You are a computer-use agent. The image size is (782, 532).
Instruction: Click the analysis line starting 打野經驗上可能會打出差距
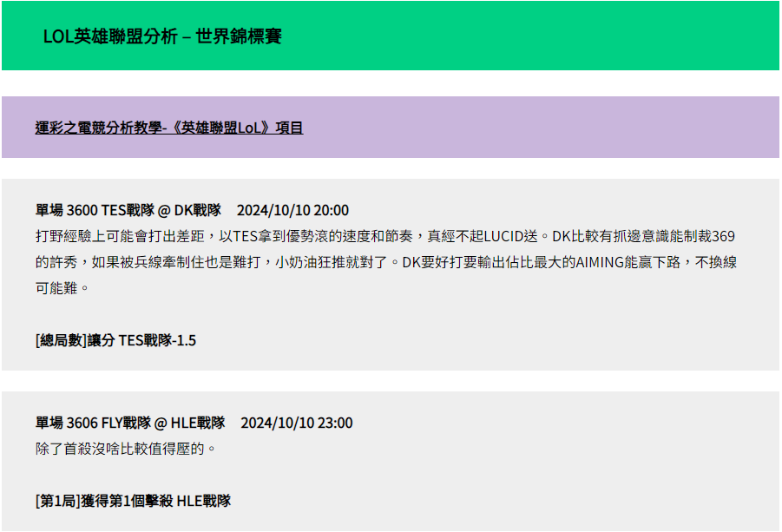(x=385, y=236)
